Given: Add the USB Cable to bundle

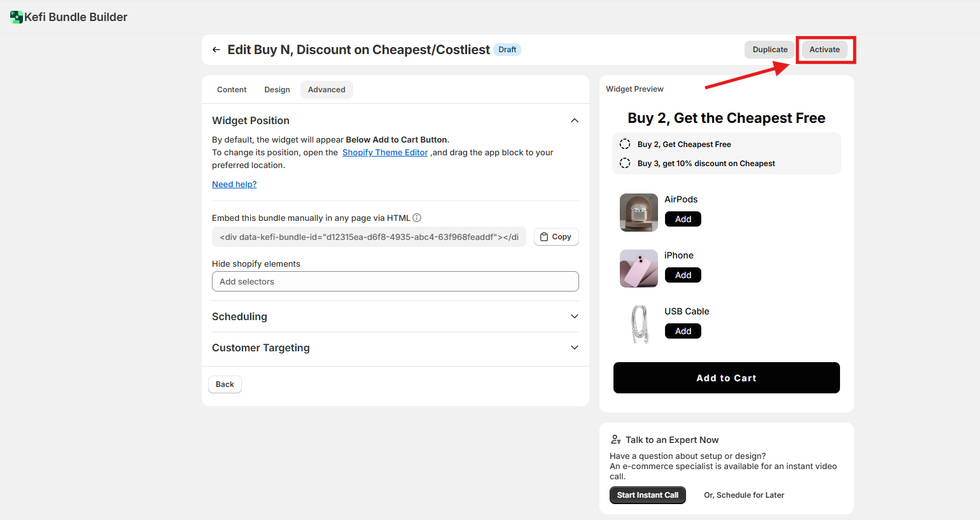Looking at the screenshot, I should [x=683, y=331].
